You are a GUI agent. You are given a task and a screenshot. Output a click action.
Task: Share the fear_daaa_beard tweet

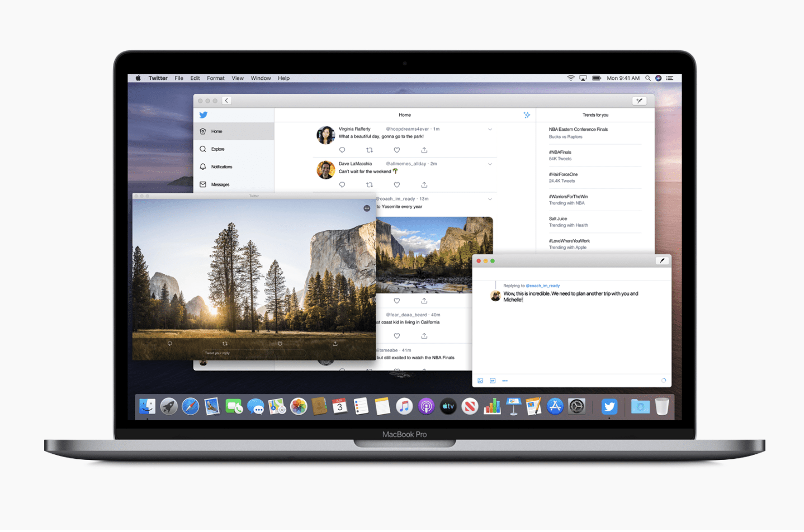[424, 336]
